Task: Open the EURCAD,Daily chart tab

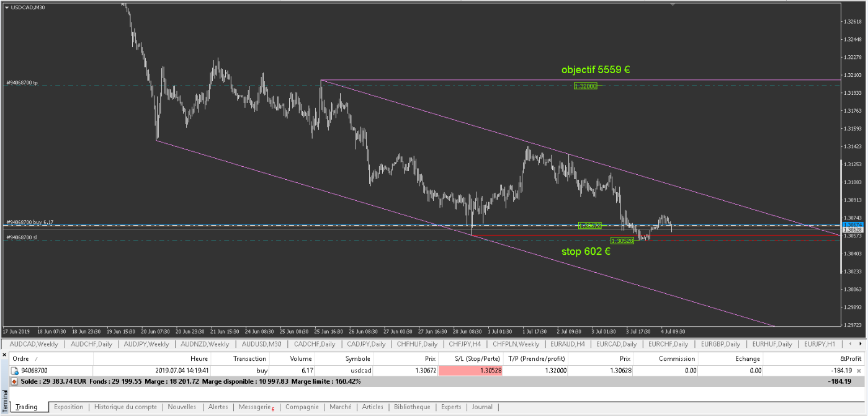Action: coord(617,343)
